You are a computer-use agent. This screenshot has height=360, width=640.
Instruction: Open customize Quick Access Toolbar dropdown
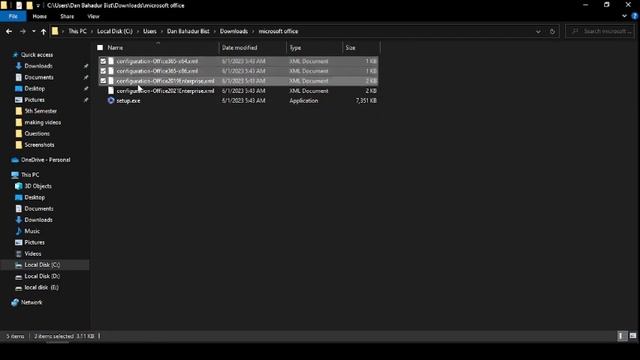[38, 6]
